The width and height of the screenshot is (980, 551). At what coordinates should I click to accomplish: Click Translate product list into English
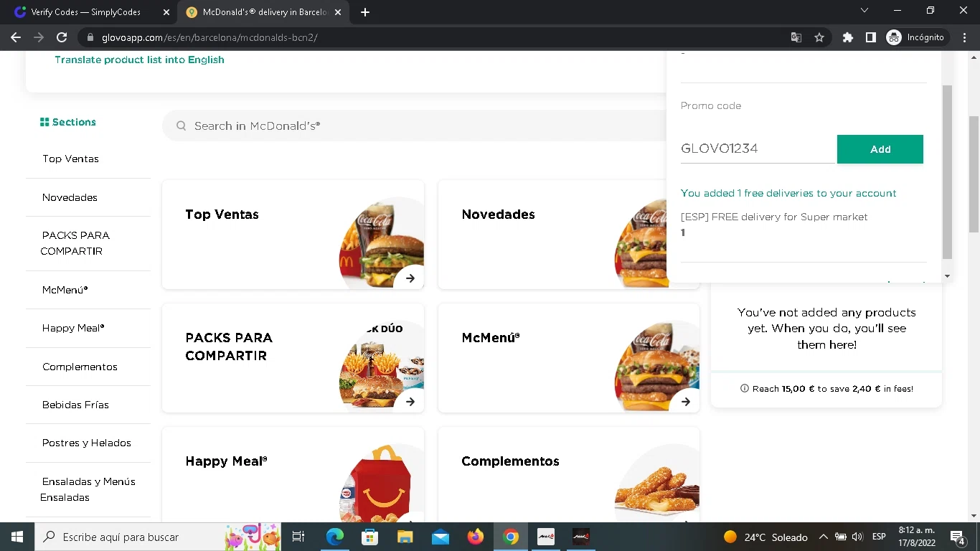(x=139, y=60)
